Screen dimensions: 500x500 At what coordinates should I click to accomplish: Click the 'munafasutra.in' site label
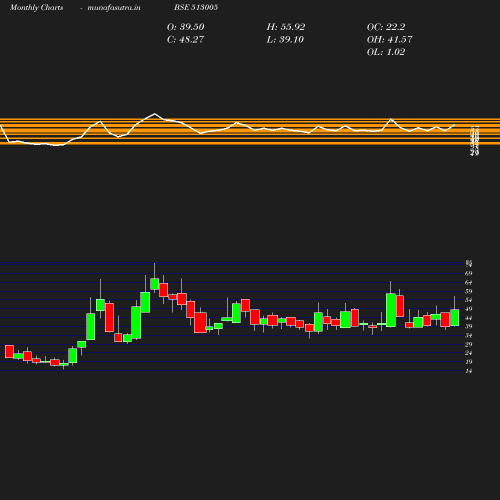click(x=114, y=7)
